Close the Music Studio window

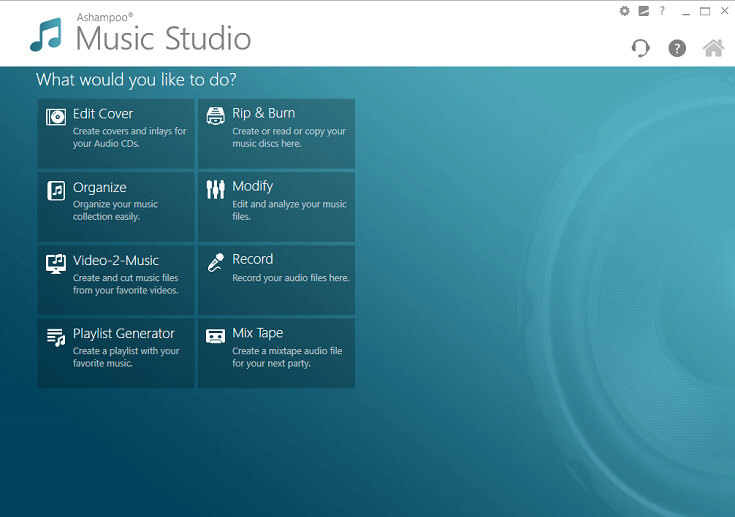[724, 11]
